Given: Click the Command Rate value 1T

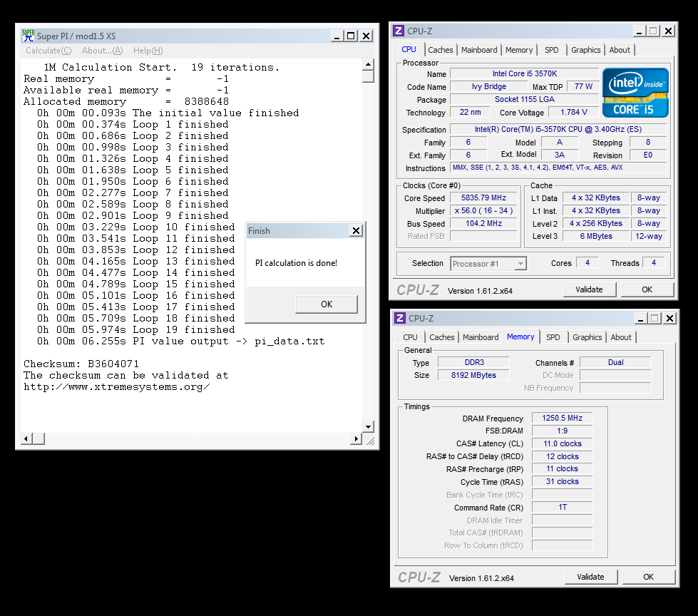Looking at the screenshot, I should (x=563, y=508).
